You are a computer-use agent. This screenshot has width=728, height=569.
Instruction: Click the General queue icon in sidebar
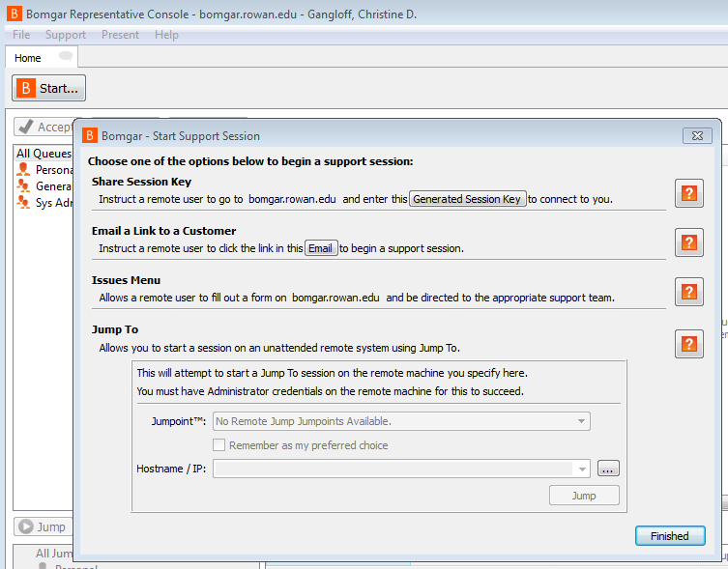(x=23, y=186)
